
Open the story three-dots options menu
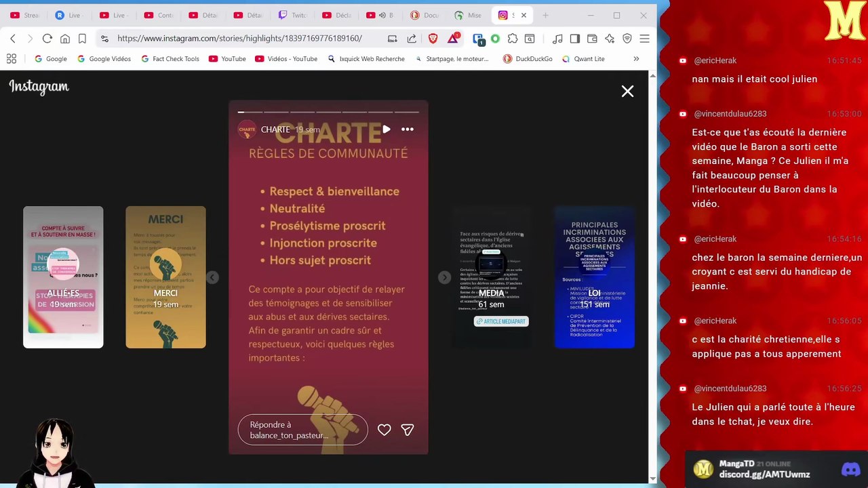pos(408,129)
